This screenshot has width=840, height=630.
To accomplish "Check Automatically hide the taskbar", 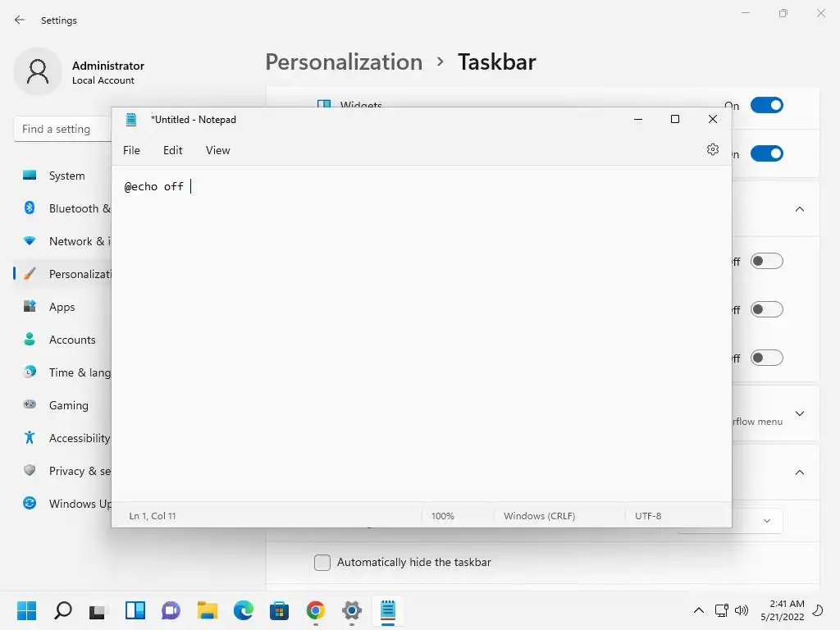I will point(322,563).
